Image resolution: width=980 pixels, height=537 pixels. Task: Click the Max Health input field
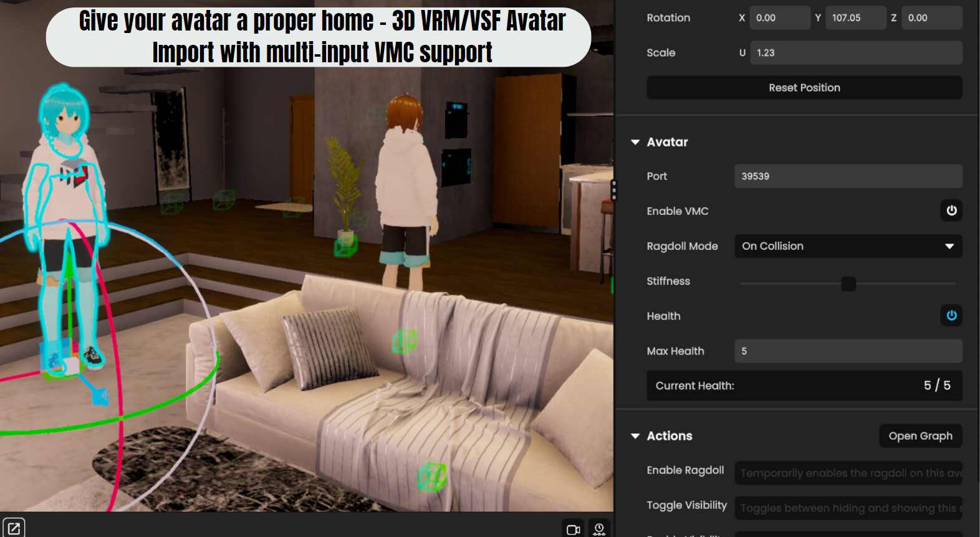(848, 351)
